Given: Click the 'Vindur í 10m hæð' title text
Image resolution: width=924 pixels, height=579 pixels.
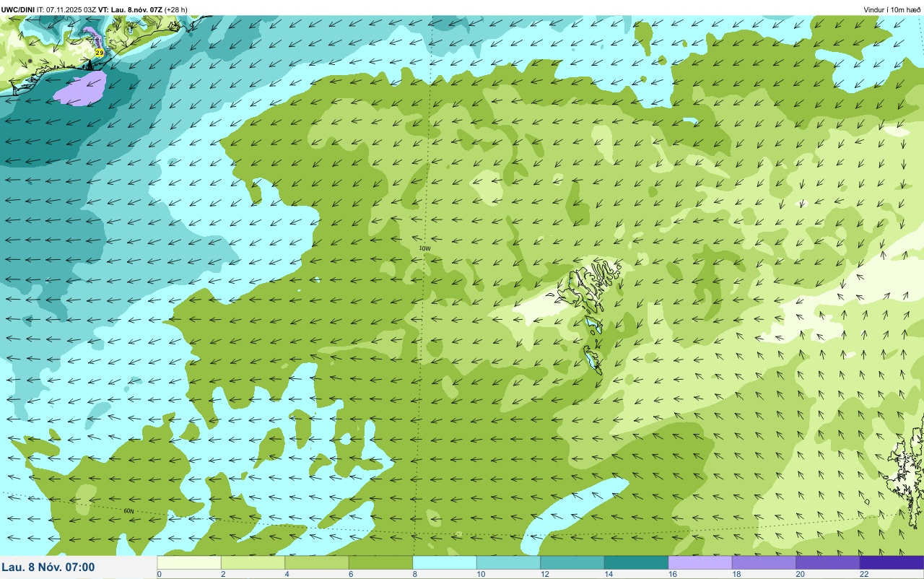Looking at the screenshot, I should pos(892,9).
